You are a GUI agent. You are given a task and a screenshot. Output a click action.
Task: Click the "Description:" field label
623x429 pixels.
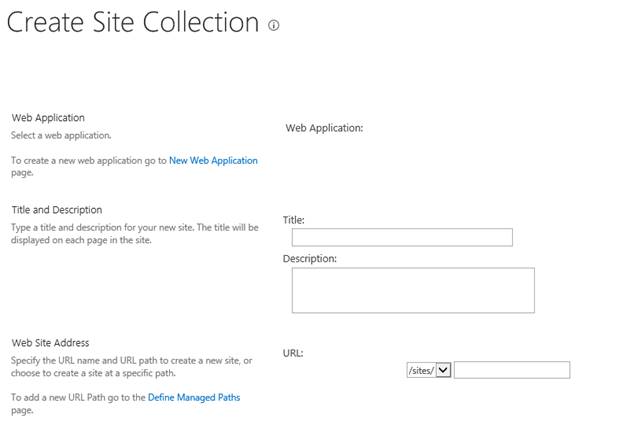(x=310, y=258)
